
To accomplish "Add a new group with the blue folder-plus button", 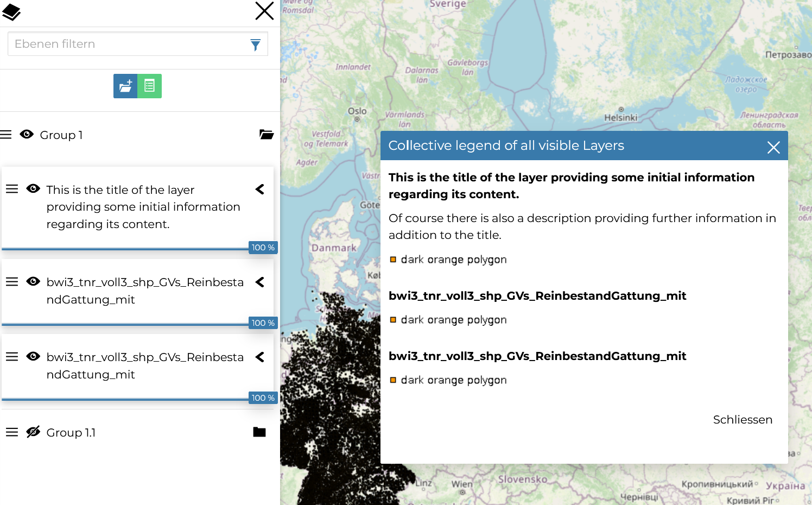I will (x=125, y=86).
